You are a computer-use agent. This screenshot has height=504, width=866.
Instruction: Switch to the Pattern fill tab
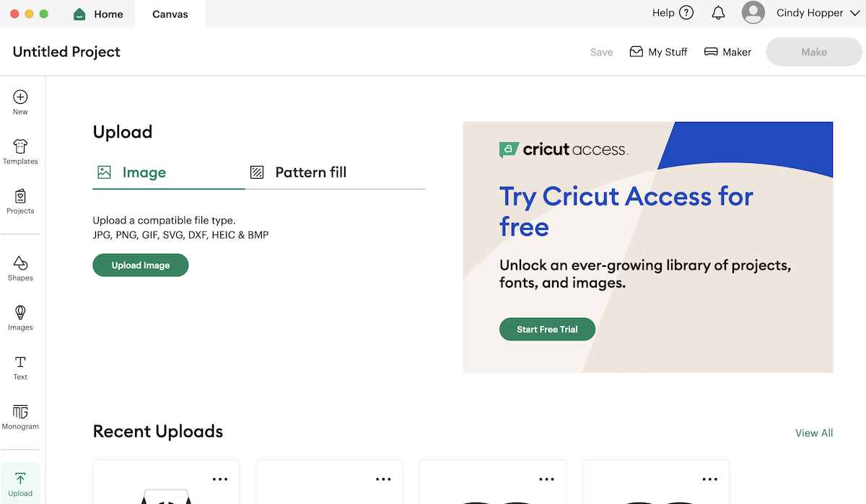298,172
